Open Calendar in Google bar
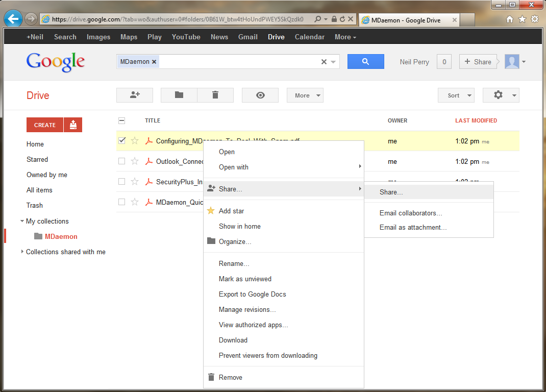 click(310, 37)
